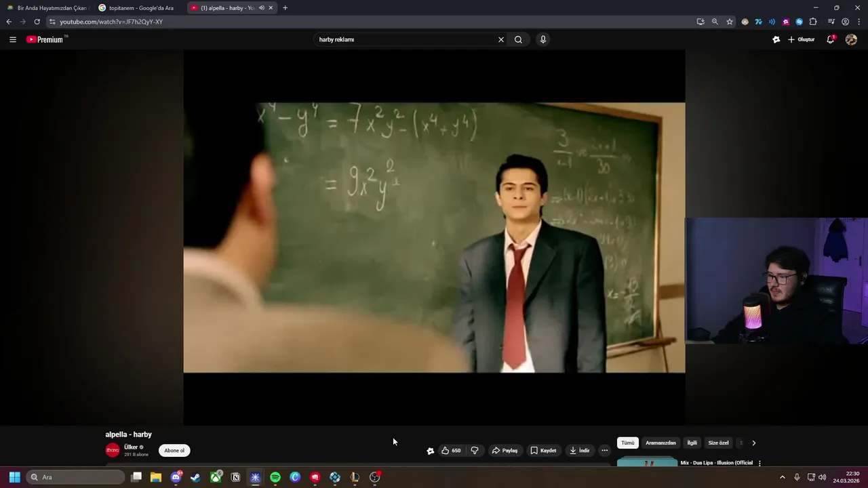Screen dimensions: 868x488
Task: Open site information icon in address bar
Action: click(x=52, y=22)
